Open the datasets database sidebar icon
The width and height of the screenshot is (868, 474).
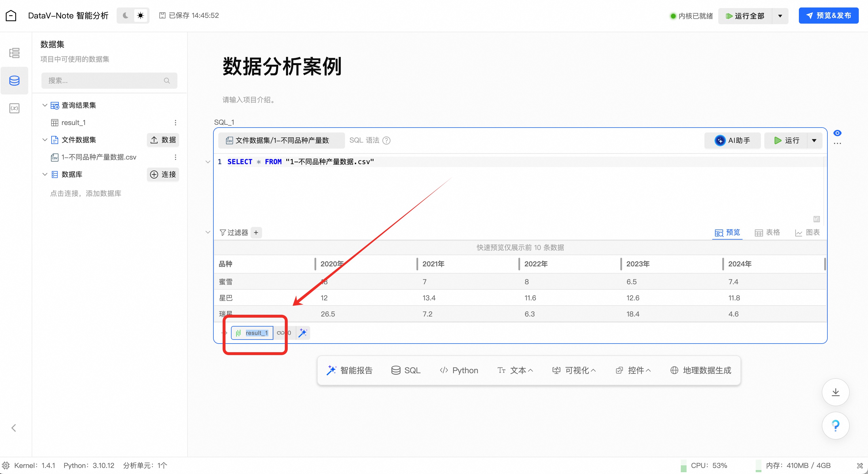pyautogui.click(x=14, y=81)
